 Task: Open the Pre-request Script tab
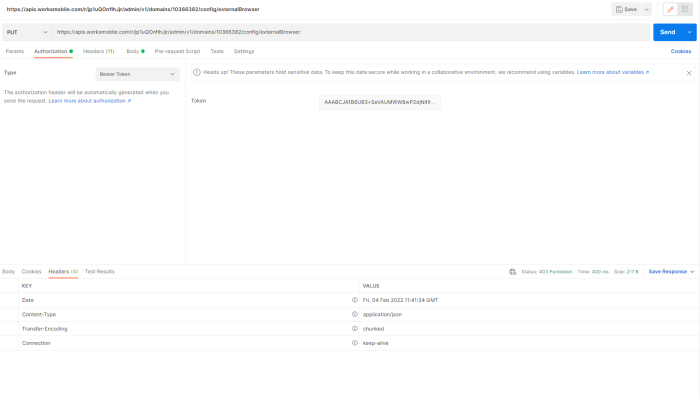click(177, 51)
